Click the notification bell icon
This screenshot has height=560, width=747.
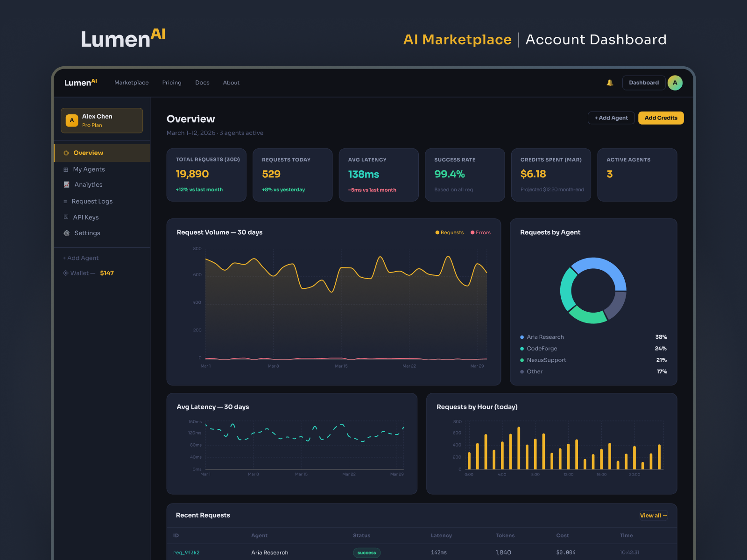point(610,83)
